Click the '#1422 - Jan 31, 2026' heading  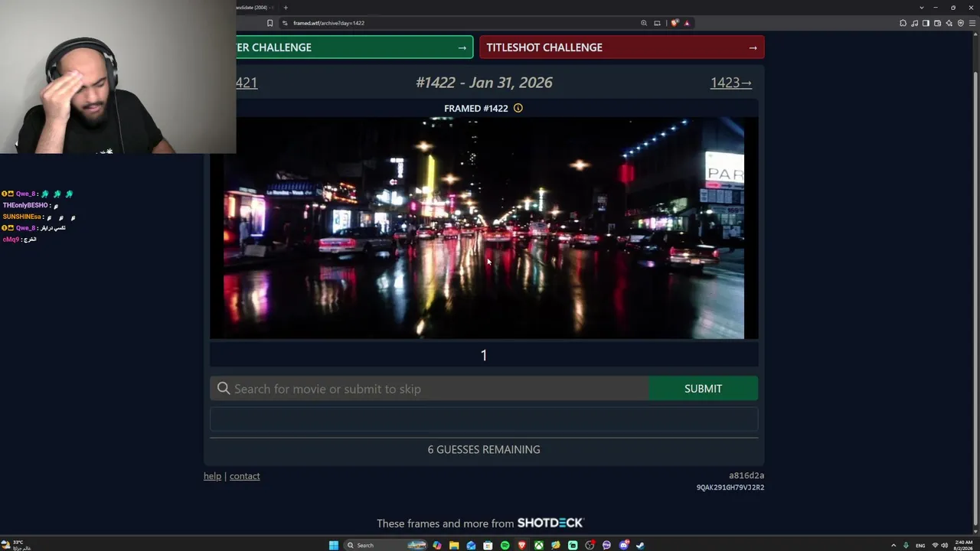coord(484,83)
